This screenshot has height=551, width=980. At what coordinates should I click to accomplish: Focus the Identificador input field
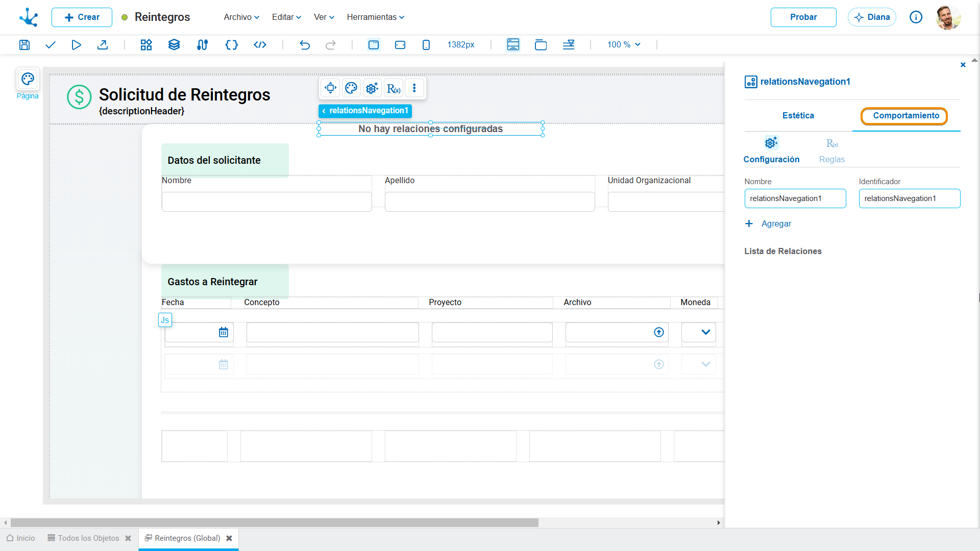click(x=910, y=198)
